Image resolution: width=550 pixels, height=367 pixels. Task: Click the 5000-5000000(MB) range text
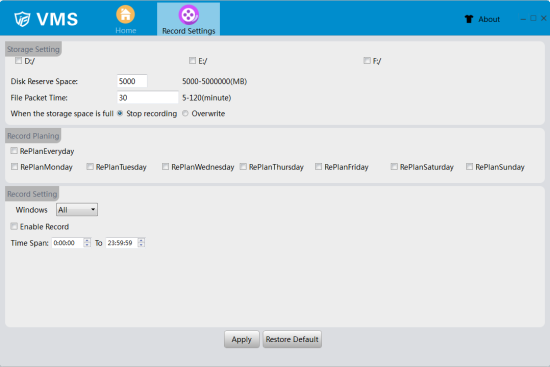[214, 81]
